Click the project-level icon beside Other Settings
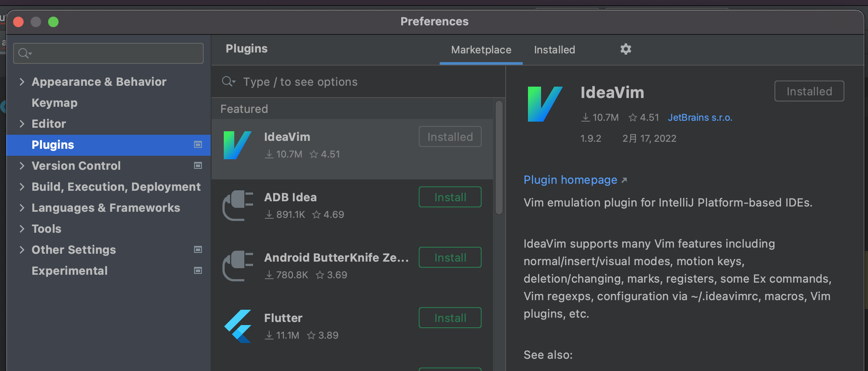 (198, 250)
